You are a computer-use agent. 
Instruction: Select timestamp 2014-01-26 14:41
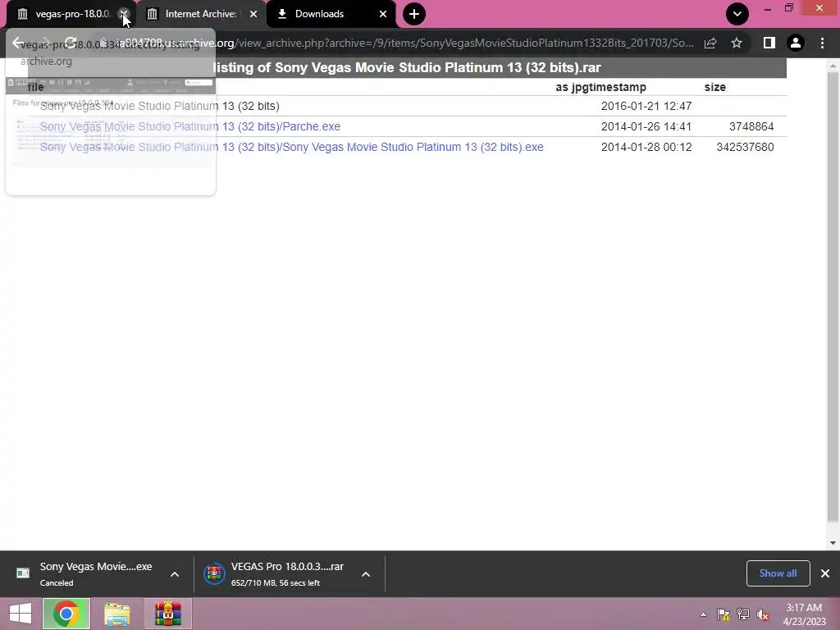coord(646,126)
